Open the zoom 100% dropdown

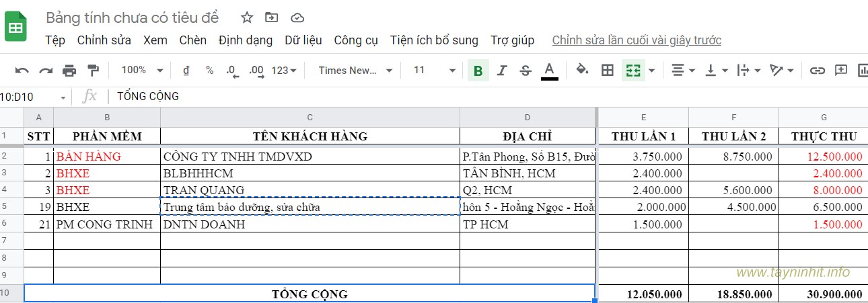(x=141, y=71)
